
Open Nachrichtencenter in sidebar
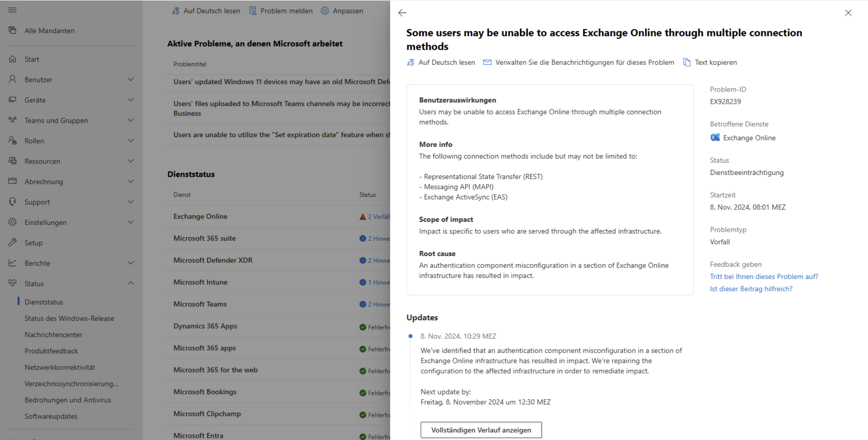[x=53, y=335]
